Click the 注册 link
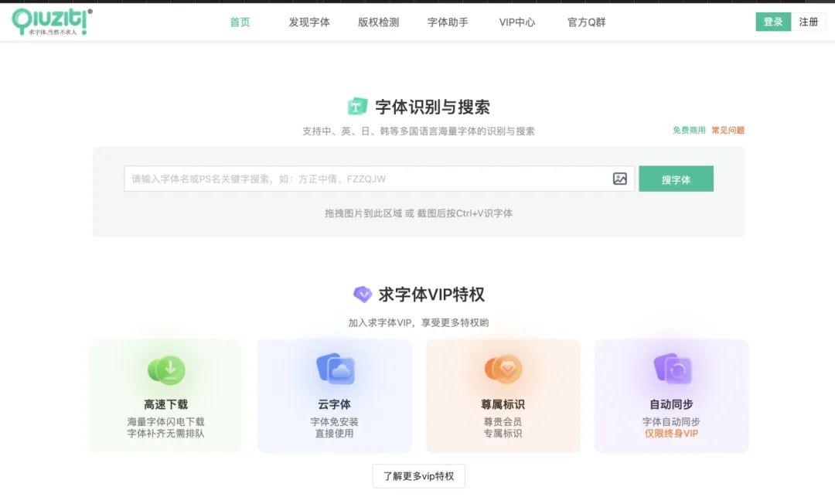The image size is (835, 504). click(809, 22)
